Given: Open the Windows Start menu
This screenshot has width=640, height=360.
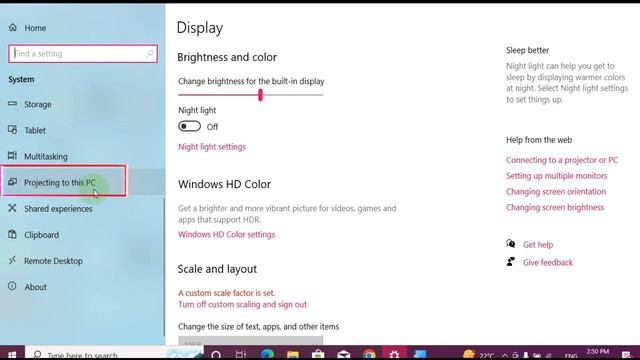Looking at the screenshot, I should (12, 354).
